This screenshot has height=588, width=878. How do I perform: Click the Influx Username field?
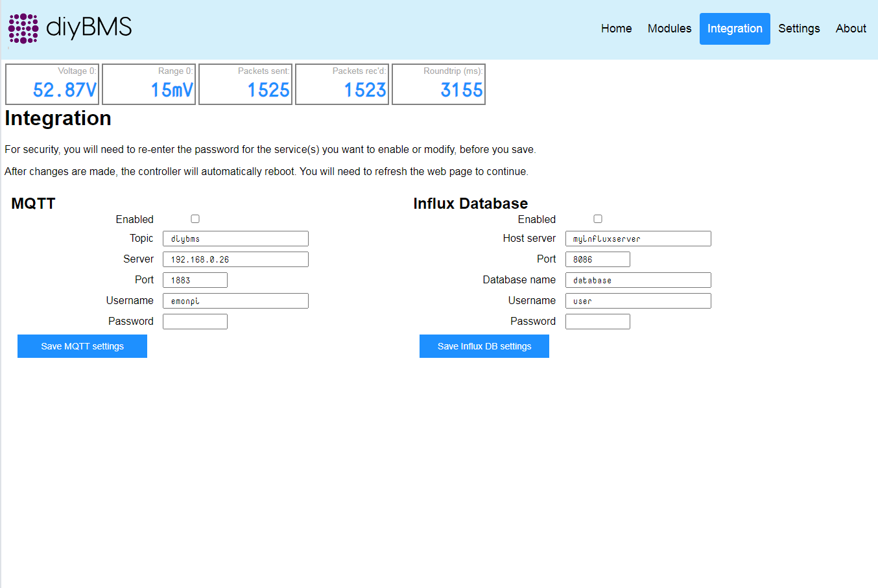click(x=638, y=301)
